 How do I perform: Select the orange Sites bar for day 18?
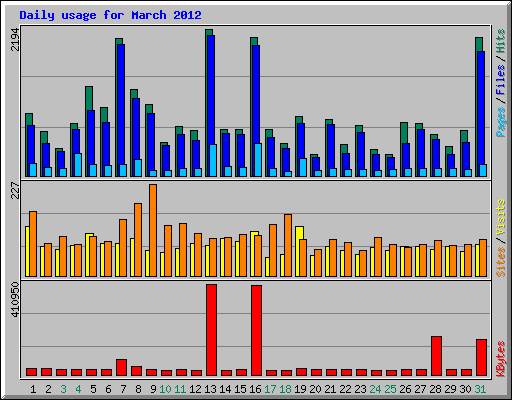click(288, 245)
